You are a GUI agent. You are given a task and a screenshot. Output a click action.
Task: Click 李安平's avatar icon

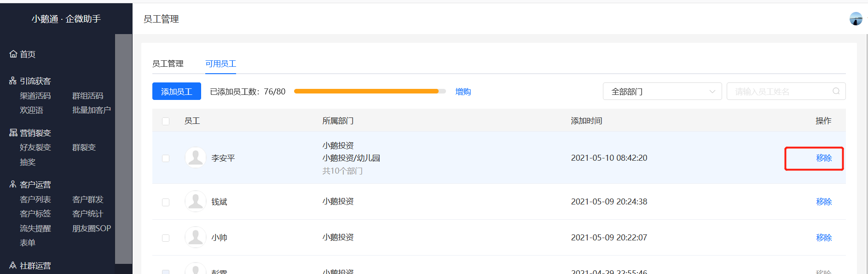tap(196, 157)
